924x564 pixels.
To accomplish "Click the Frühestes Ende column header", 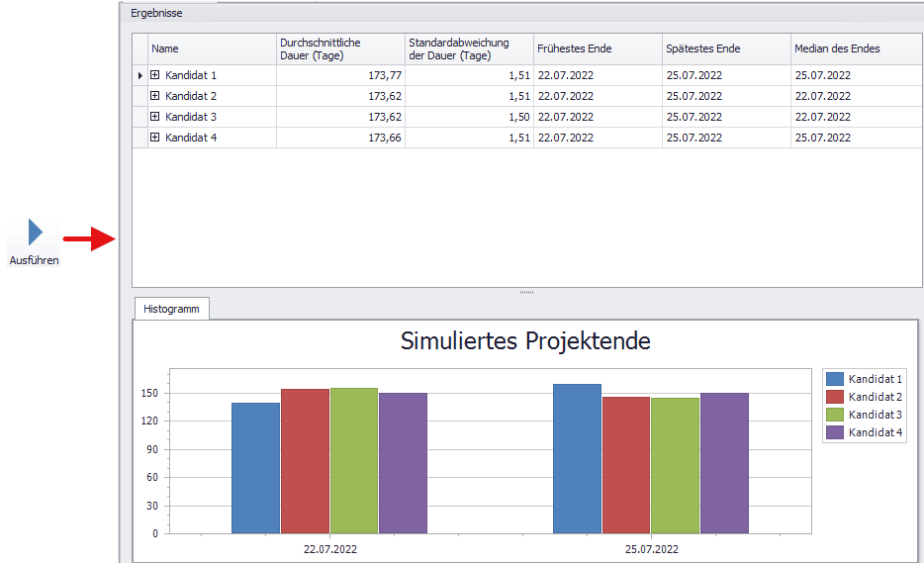I will (597, 48).
